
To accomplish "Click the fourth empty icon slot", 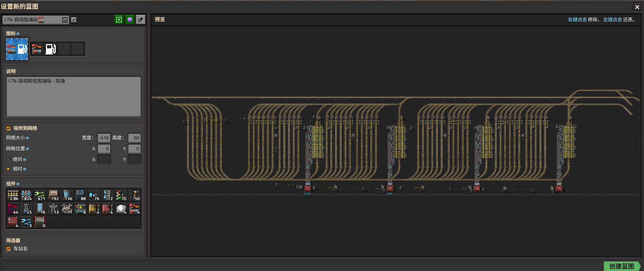I will pos(78,49).
